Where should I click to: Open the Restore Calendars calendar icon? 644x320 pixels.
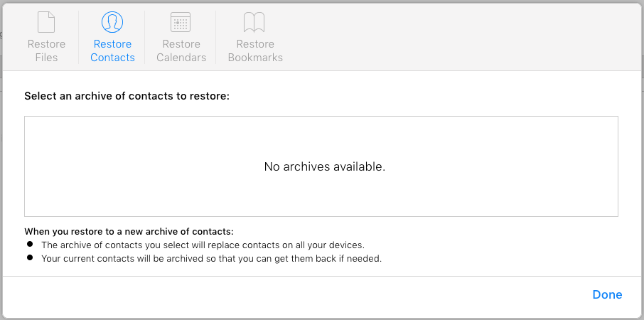tap(181, 22)
